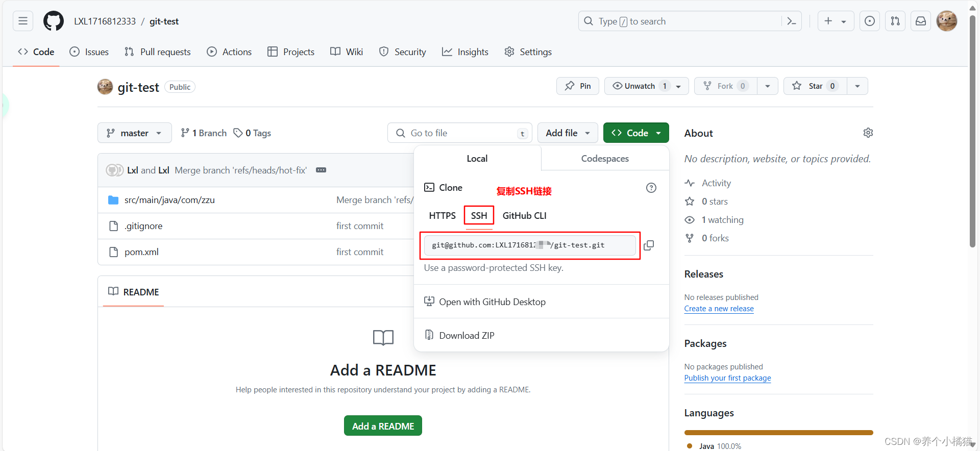View the 0 Tags link

(252, 133)
